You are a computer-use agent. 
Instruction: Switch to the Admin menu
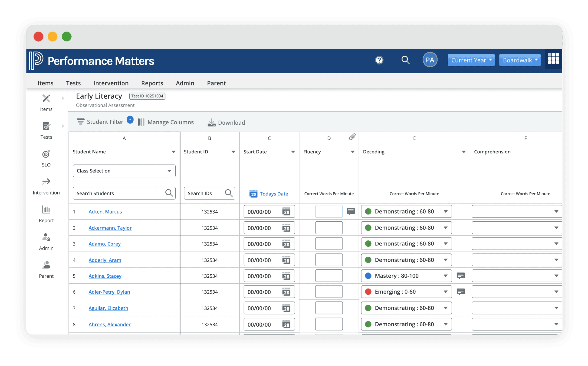(x=185, y=83)
